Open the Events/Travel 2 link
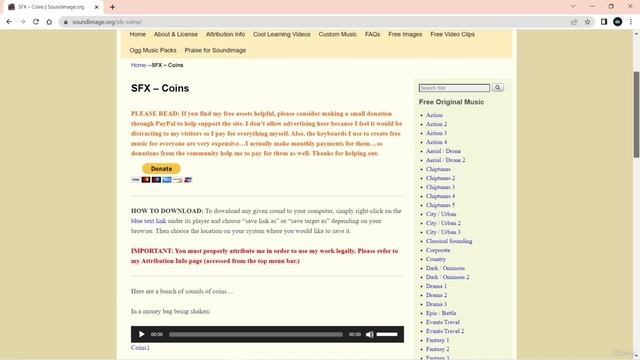This screenshot has height=360, width=640. [x=445, y=331]
